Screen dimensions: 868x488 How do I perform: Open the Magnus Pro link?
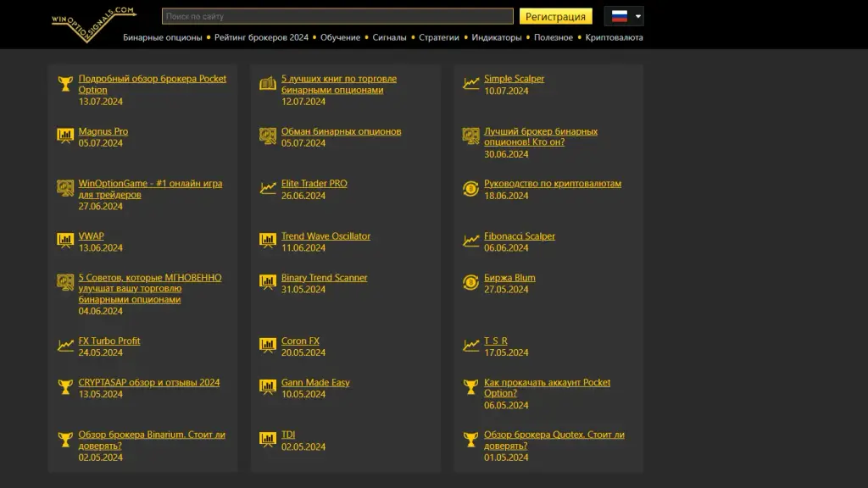[103, 131]
